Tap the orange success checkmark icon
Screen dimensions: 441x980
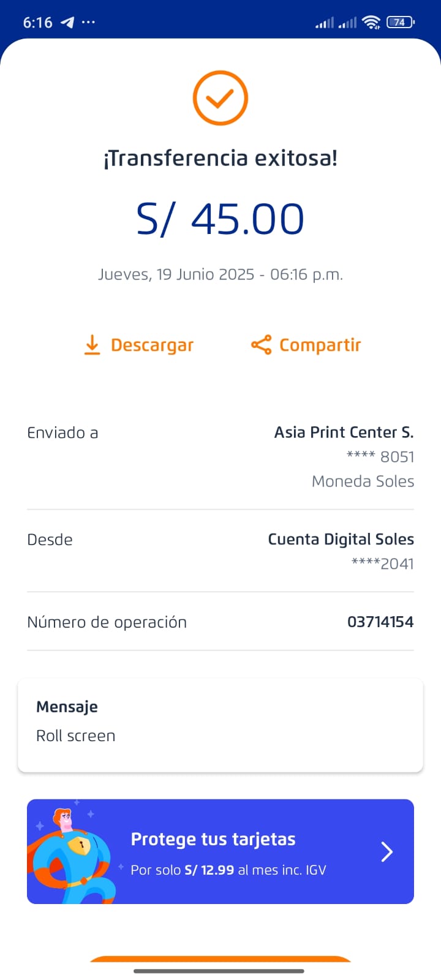[220, 98]
